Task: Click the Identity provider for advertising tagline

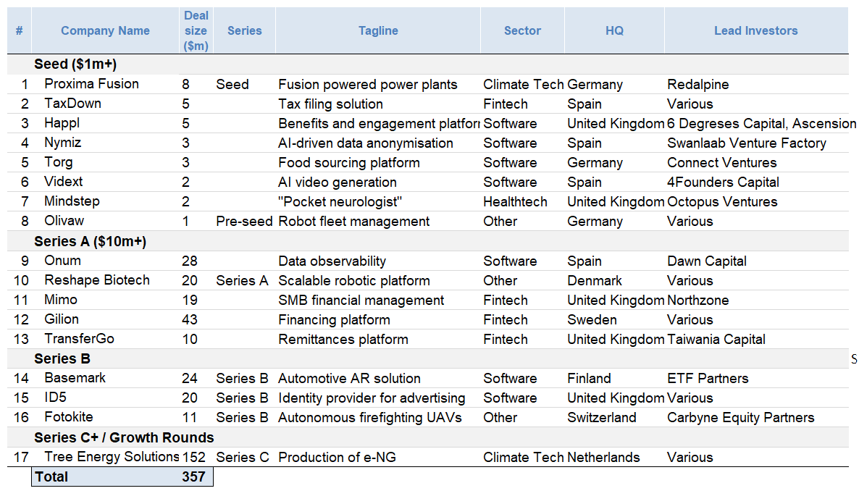Action: pyautogui.click(x=372, y=398)
